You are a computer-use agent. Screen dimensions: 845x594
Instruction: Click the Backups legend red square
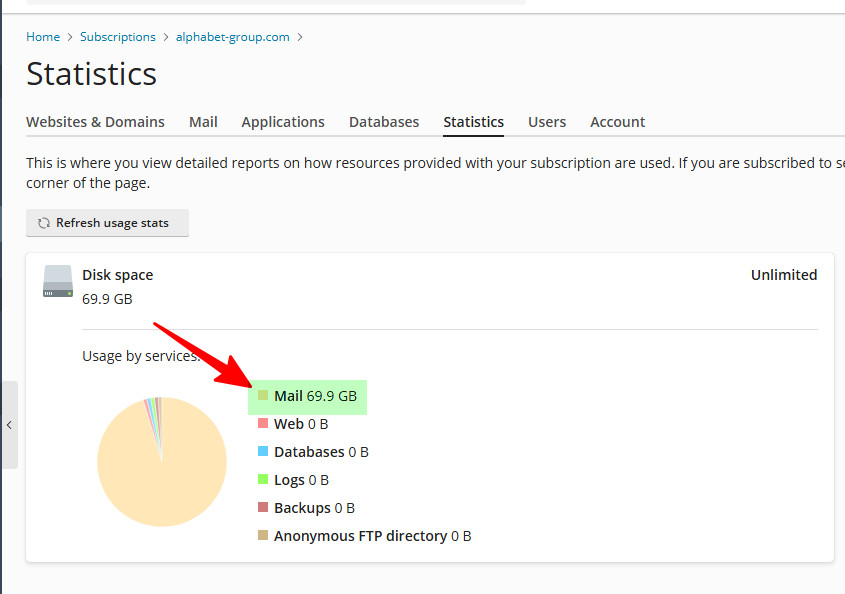[263, 508]
